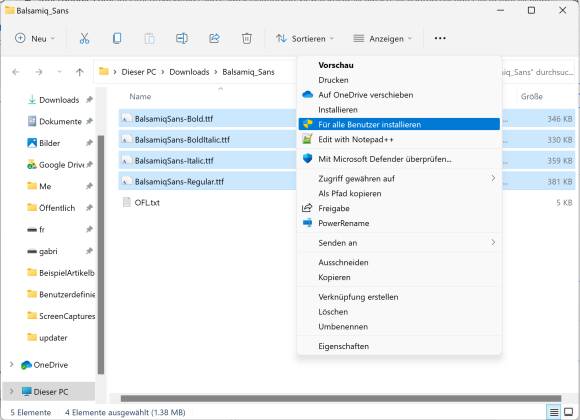
Task: Click the Delete trash icon in toolbar
Action: click(x=247, y=38)
